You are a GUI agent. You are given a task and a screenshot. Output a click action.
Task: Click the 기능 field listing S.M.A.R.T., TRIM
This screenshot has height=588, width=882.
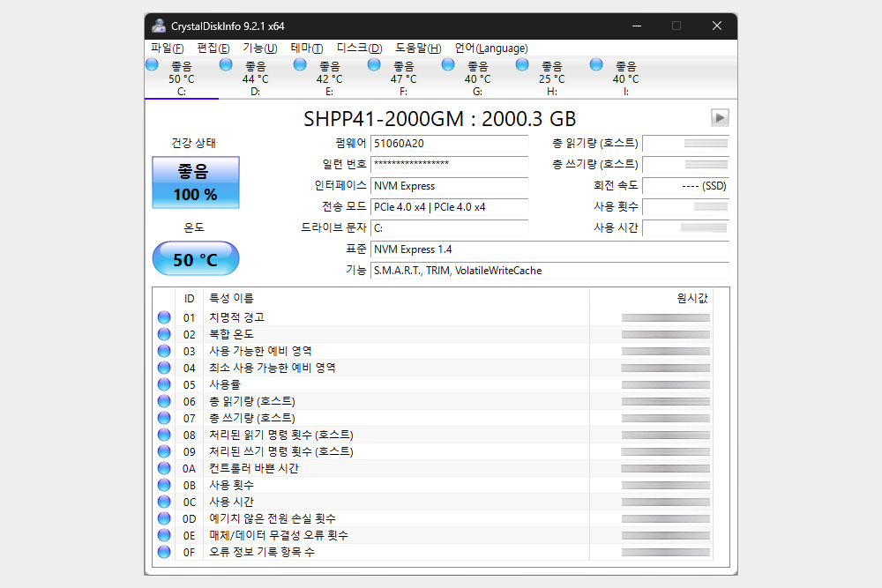click(550, 271)
